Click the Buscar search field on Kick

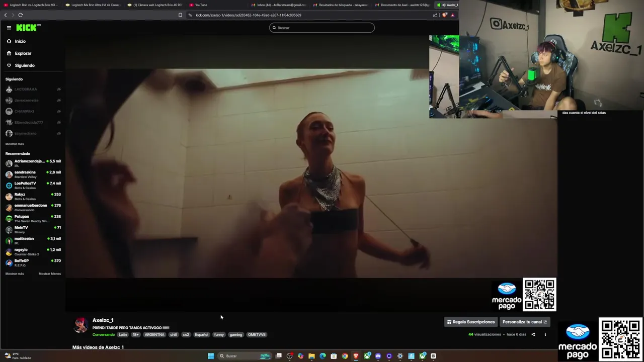(x=322, y=28)
